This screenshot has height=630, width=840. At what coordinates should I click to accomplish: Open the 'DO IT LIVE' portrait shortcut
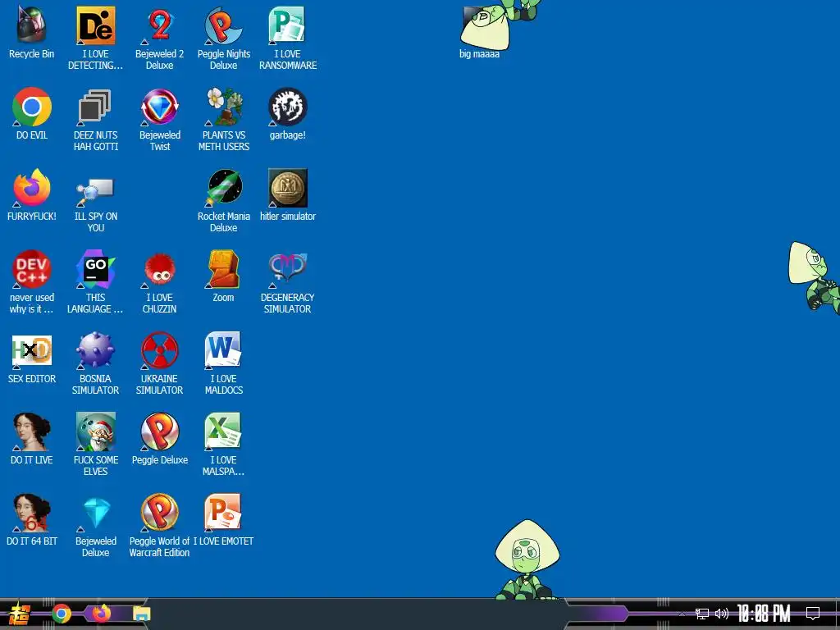[x=32, y=440]
